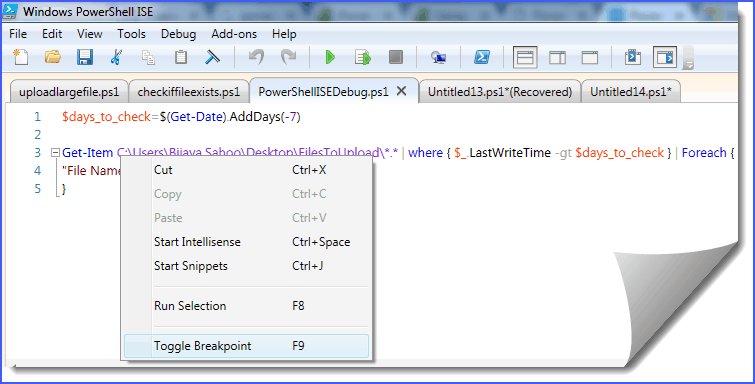The height and width of the screenshot is (384, 755).
Task: Select the PowerShellISEDebug.ps1 tab
Action: coord(324,92)
